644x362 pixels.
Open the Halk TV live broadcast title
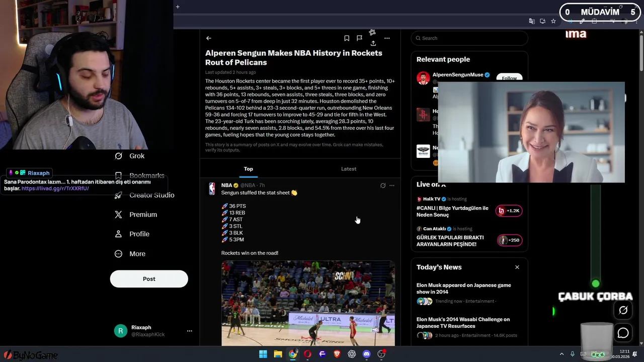point(452,211)
